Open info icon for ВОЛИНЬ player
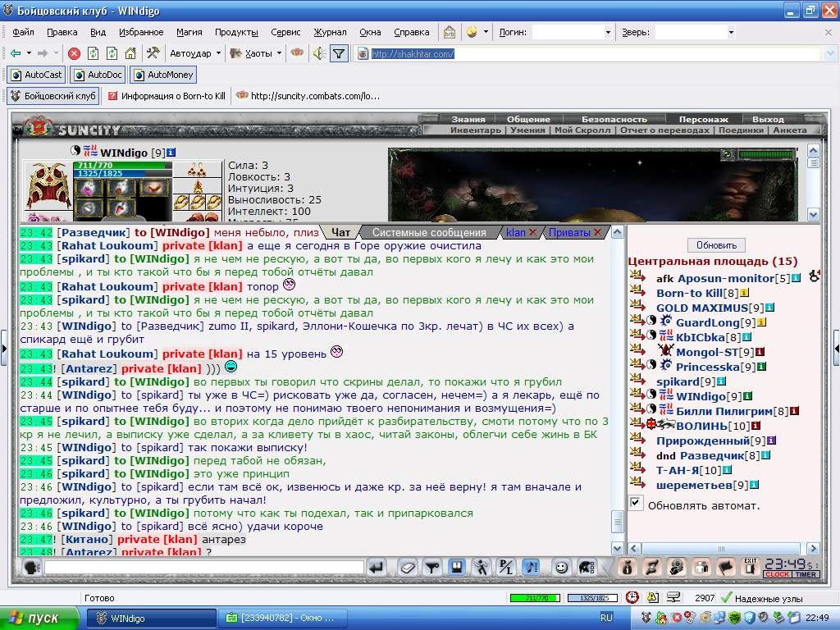 (x=756, y=426)
